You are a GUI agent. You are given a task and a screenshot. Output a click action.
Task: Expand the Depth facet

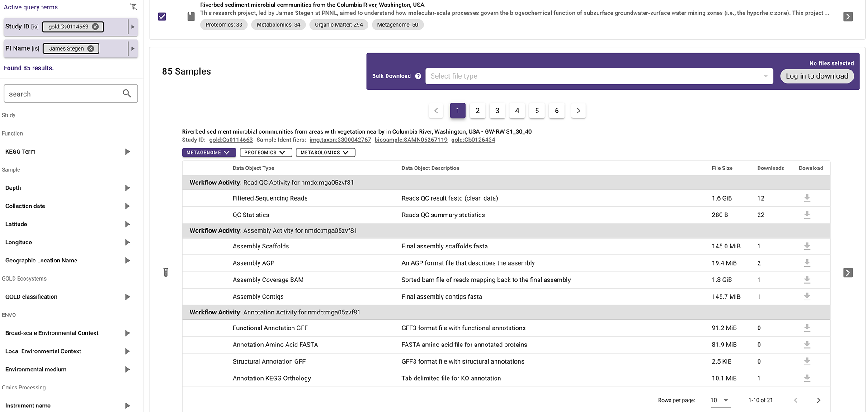coord(127,188)
